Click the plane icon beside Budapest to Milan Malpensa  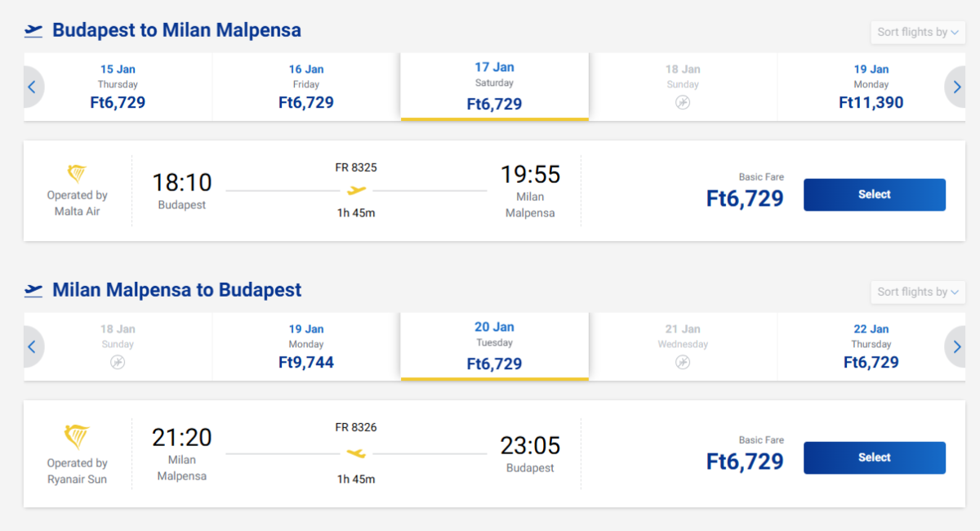(x=33, y=31)
